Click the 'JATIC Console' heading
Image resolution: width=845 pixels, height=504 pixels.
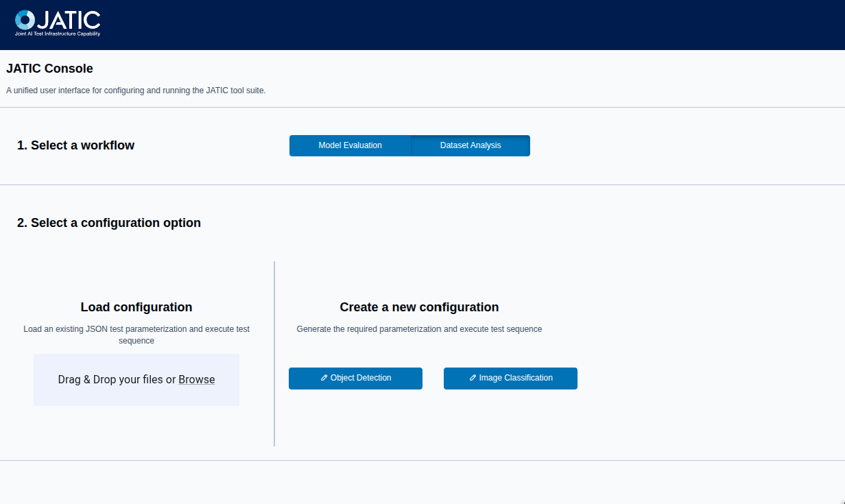[x=49, y=69]
